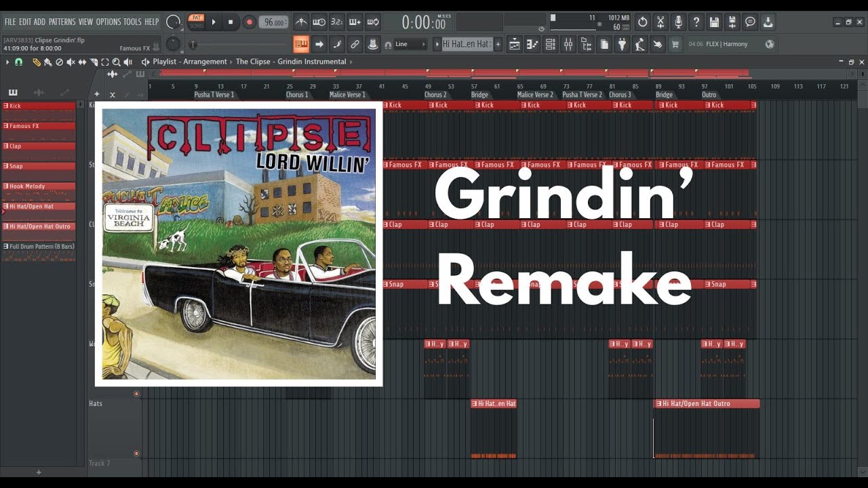
Task: Select the Hook Melody pattern in picker
Action: pyautogui.click(x=39, y=186)
